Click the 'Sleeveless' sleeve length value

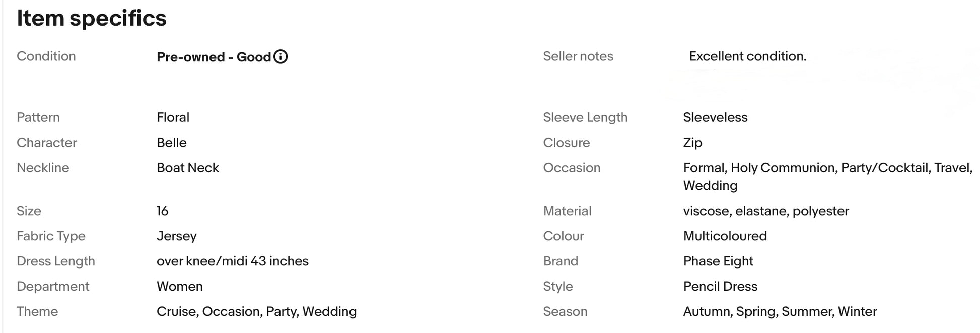pyautogui.click(x=715, y=117)
